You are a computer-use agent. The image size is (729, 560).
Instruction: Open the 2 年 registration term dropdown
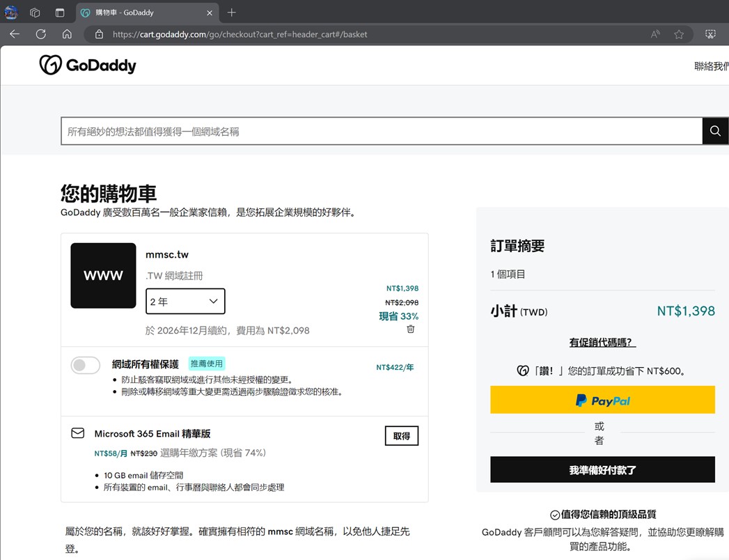[x=185, y=301]
